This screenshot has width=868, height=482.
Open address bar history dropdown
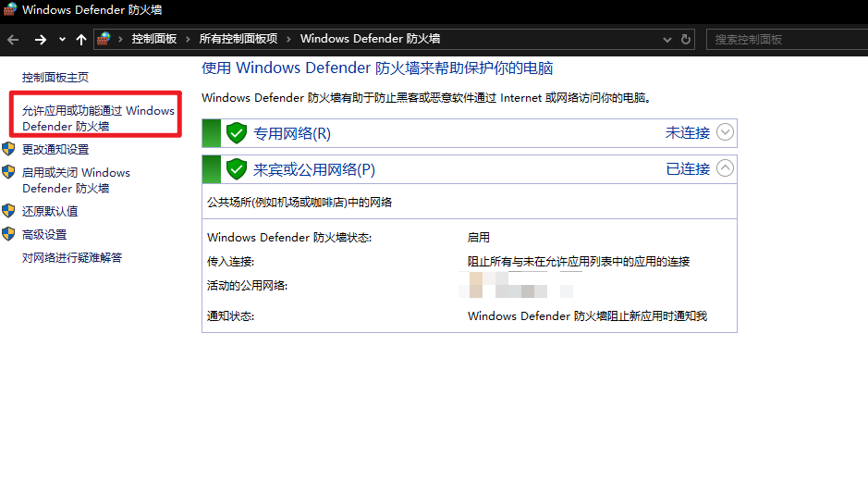coord(667,40)
